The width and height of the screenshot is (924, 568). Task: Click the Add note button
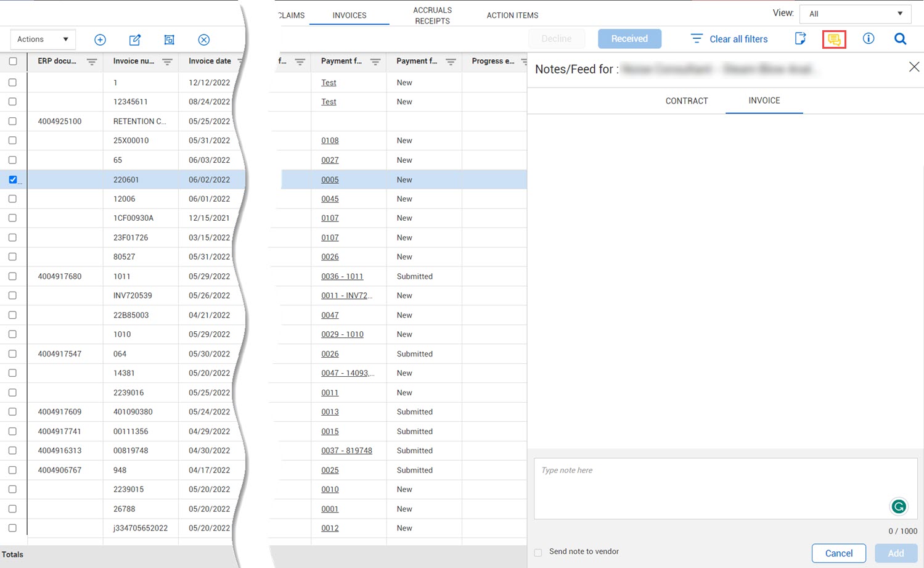[x=896, y=553]
